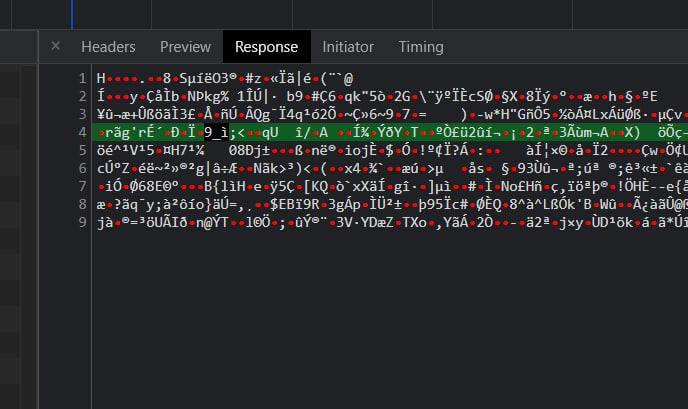688x409 pixels.
Task: Click line number 7 in response gutter
Action: pos(82,187)
